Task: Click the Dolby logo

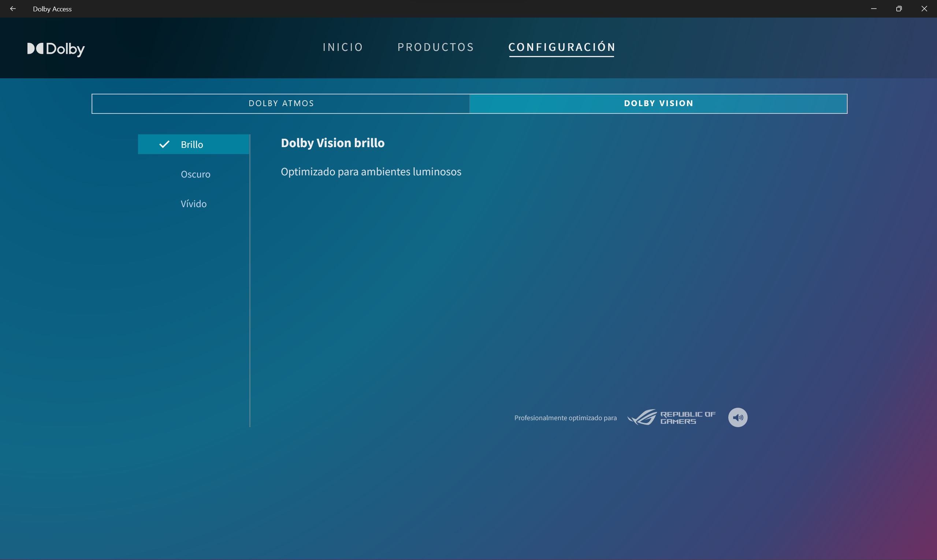Action: 56,49
